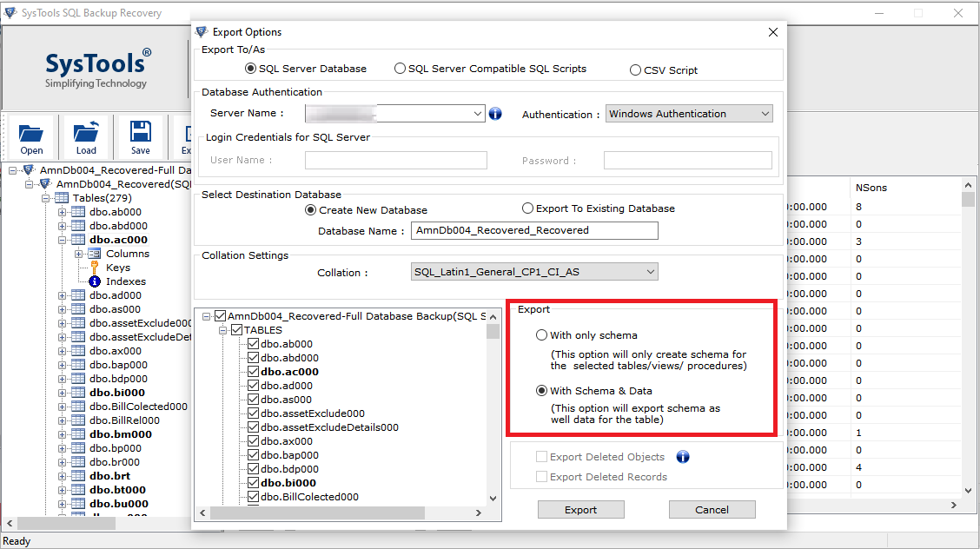Click the dbo.brt table icon in main tree
The height and width of the screenshot is (549, 980).
(78, 476)
